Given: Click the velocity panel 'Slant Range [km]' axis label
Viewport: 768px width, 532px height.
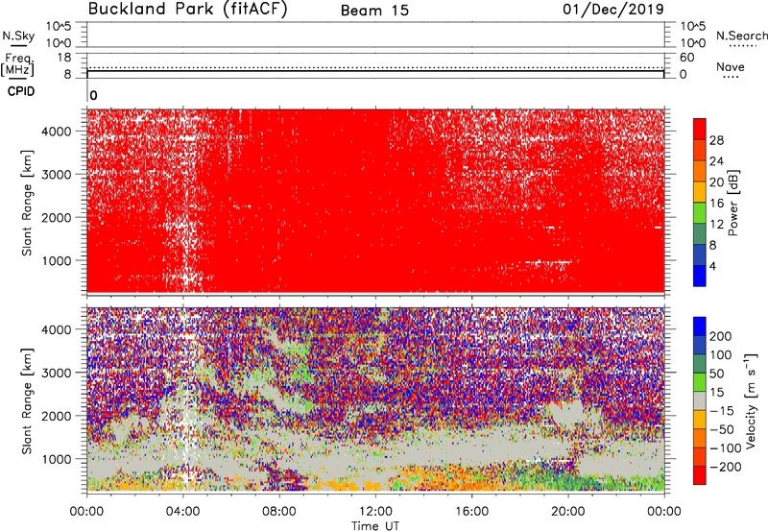Looking at the screenshot, I should coord(27,401).
